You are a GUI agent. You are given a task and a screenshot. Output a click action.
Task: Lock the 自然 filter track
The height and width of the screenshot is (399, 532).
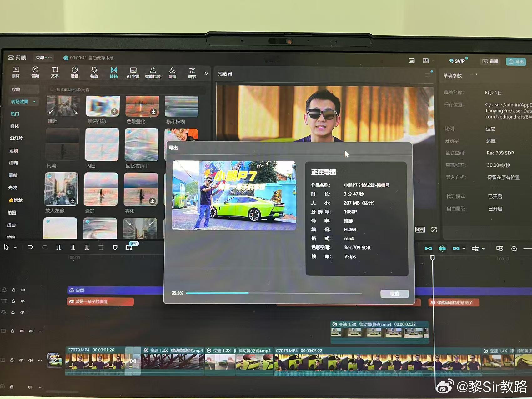(13, 290)
